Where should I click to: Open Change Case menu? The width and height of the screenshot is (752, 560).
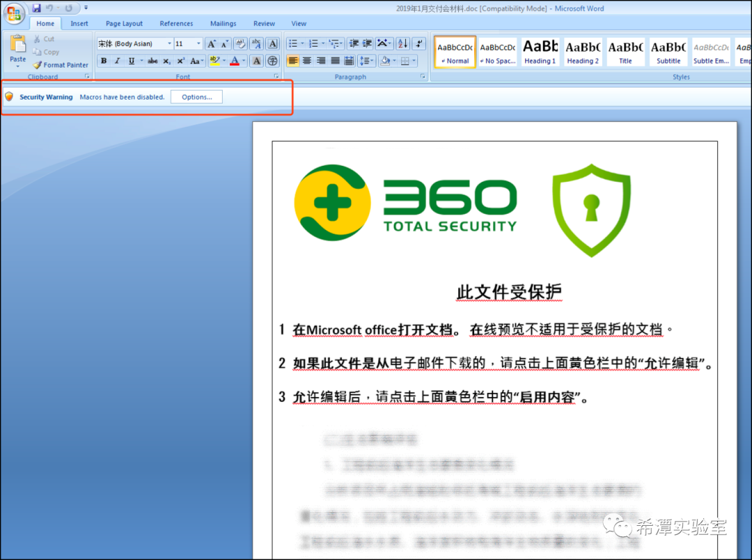(196, 61)
